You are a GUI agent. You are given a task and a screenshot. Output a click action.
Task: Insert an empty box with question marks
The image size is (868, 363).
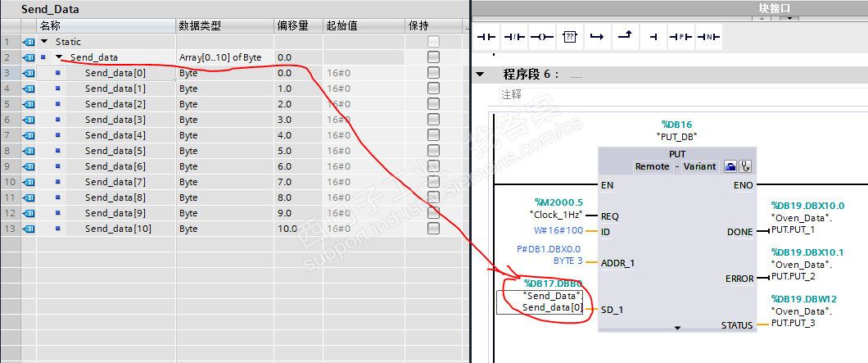[x=570, y=37]
